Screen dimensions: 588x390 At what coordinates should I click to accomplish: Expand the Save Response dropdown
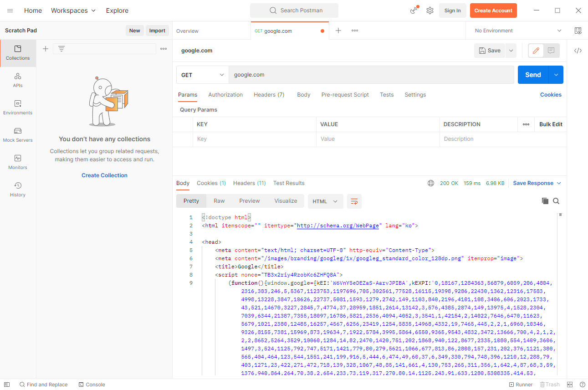(537, 183)
